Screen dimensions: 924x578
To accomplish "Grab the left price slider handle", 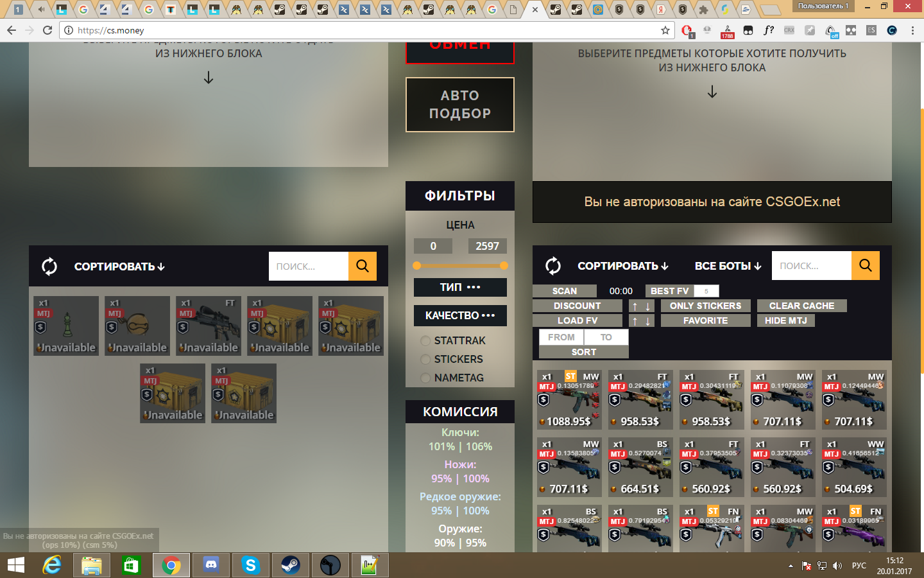I will click(x=417, y=265).
